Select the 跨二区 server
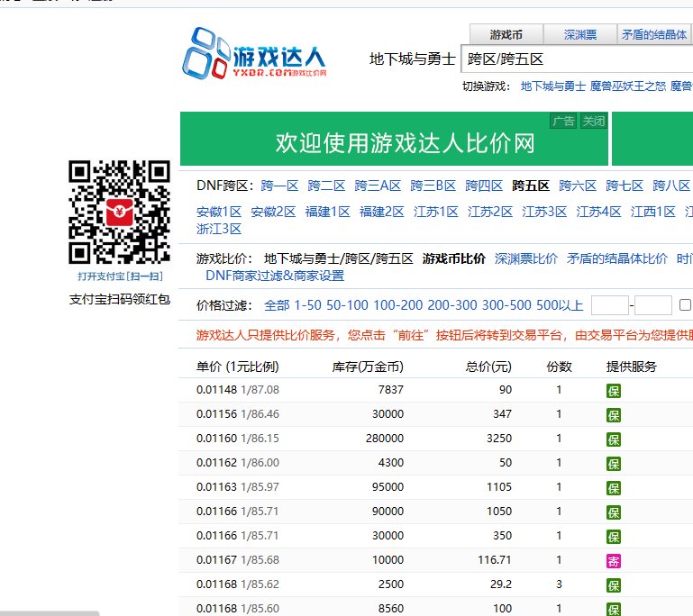This screenshot has height=616, width=693. tap(326, 186)
